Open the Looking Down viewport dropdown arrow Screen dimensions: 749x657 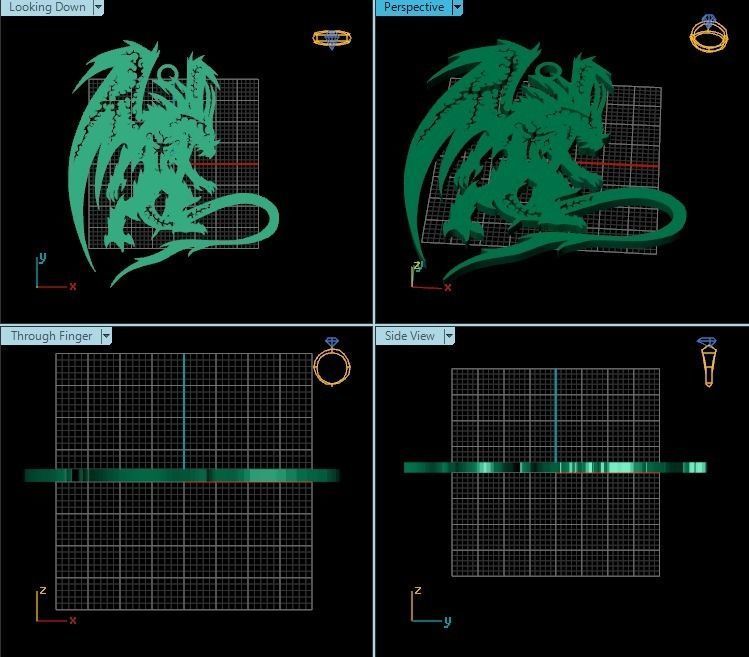click(98, 7)
